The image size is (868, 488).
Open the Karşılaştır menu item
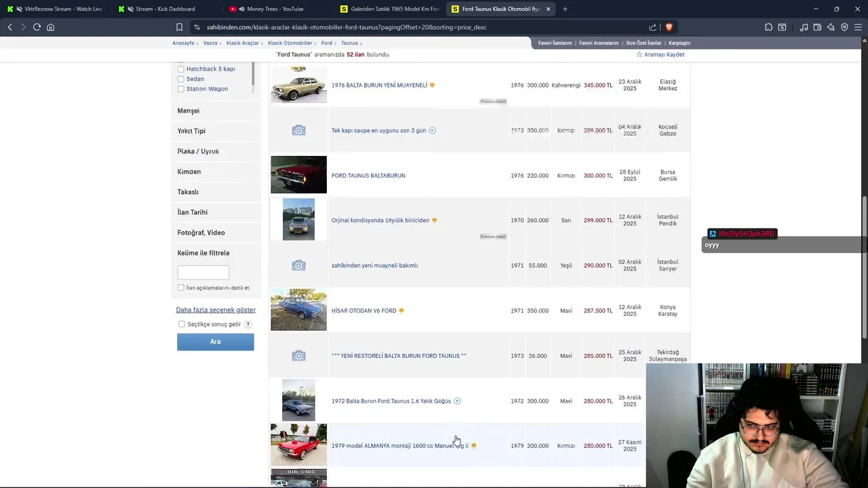[679, 43]
